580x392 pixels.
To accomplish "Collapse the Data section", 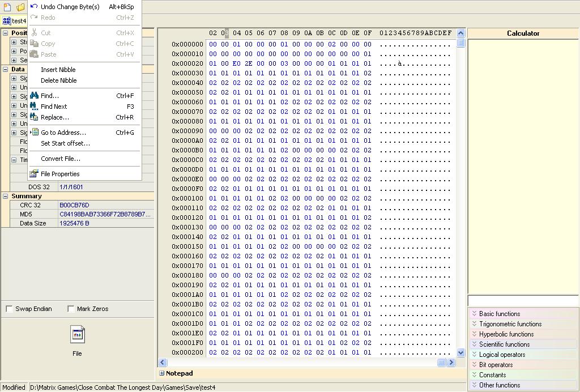I will [6, 69].
